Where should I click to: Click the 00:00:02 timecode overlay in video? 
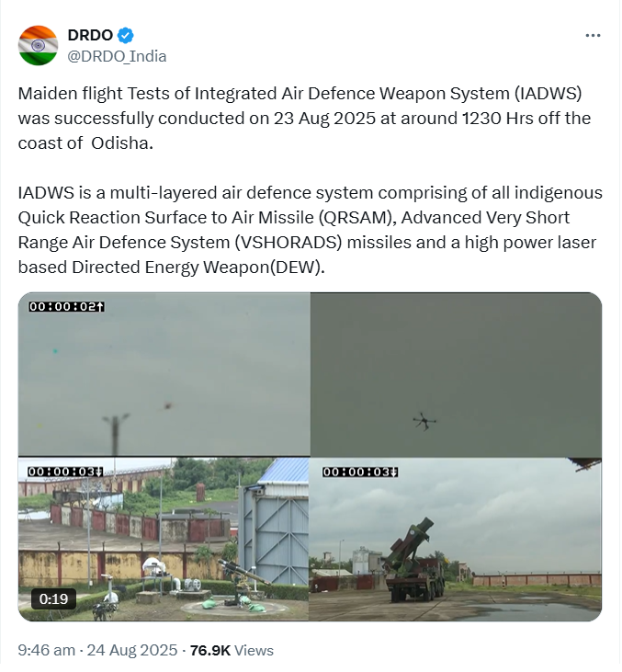67,307
